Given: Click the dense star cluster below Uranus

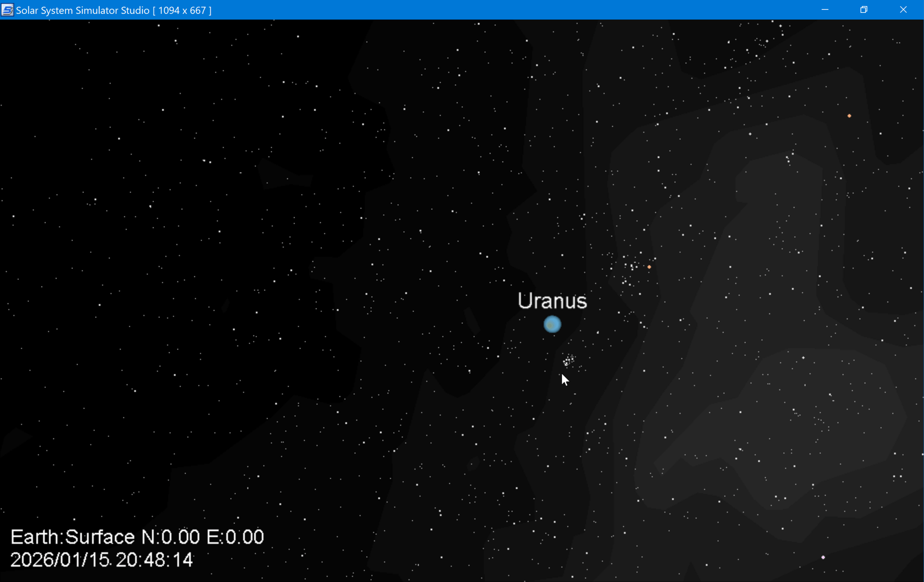Looking at the screenshot, I should [569, 360].
